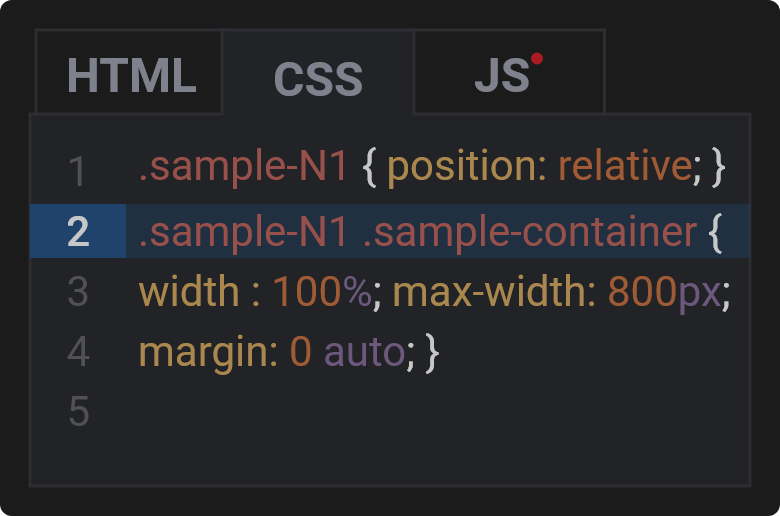Select highlighted line number 2
780x516 pixels.
pos(78,231)
